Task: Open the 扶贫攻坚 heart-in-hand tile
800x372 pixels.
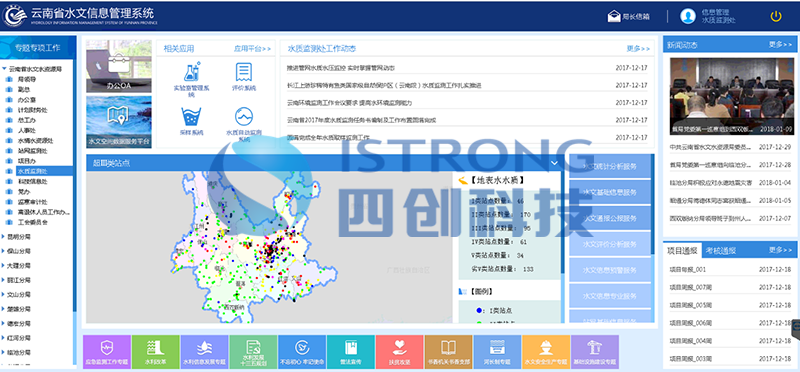Action: [399, 352]
